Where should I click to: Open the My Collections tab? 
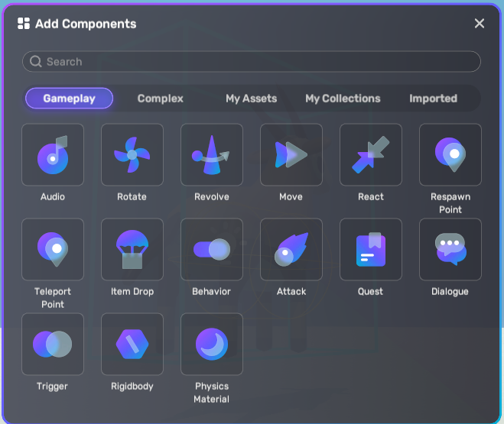pyautogui.click(x=343, y=99)
